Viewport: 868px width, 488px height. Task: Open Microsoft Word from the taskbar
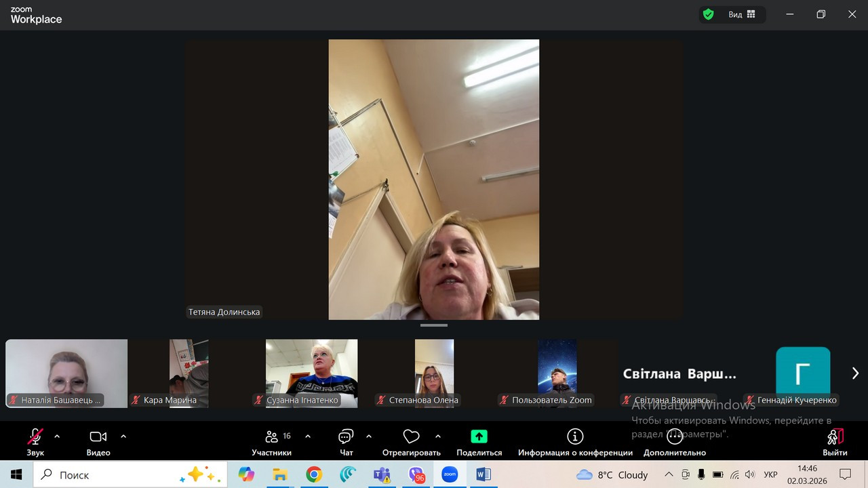[x=483, y=474]
